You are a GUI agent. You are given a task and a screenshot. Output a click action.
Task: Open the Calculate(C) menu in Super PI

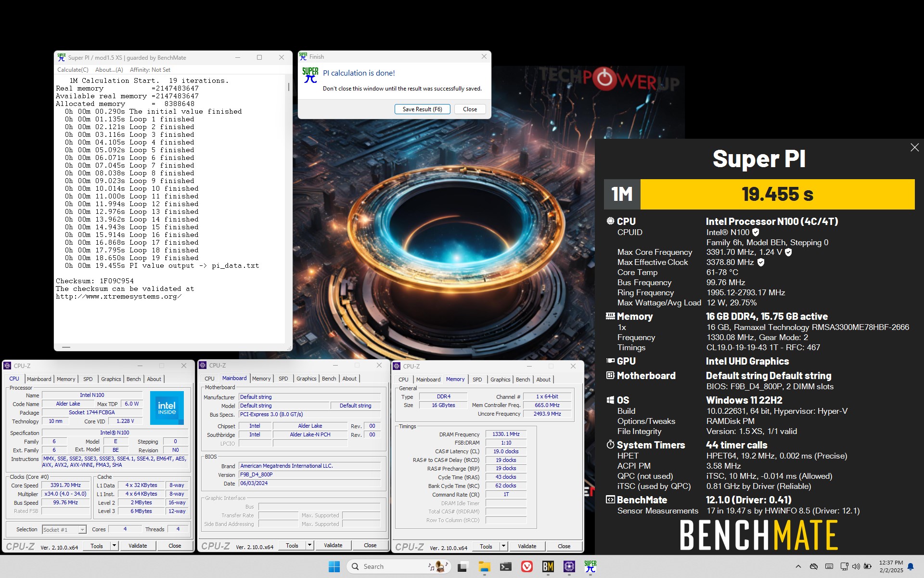tap(73, 70)
